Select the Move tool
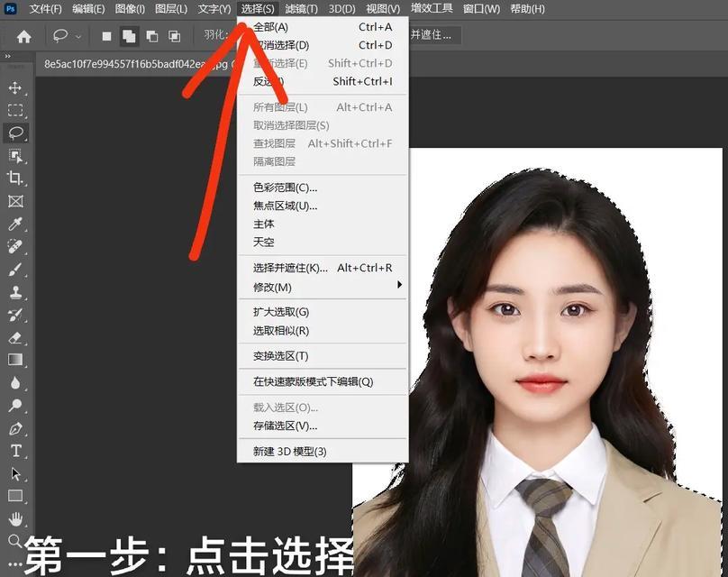 pyautogui.click(x=16, y=87)
